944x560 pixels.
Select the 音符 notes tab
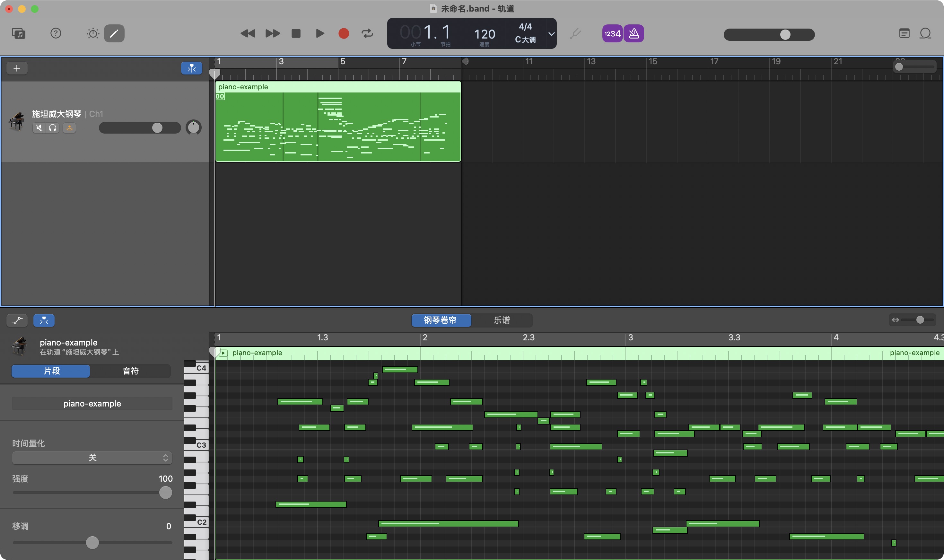[x=131, y=371]
